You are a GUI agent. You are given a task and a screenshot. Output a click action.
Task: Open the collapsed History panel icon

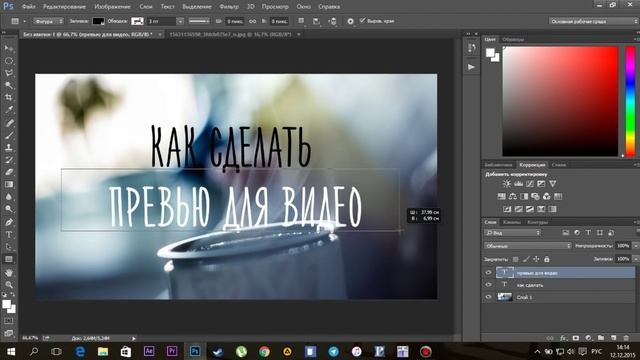click(471, 48)
